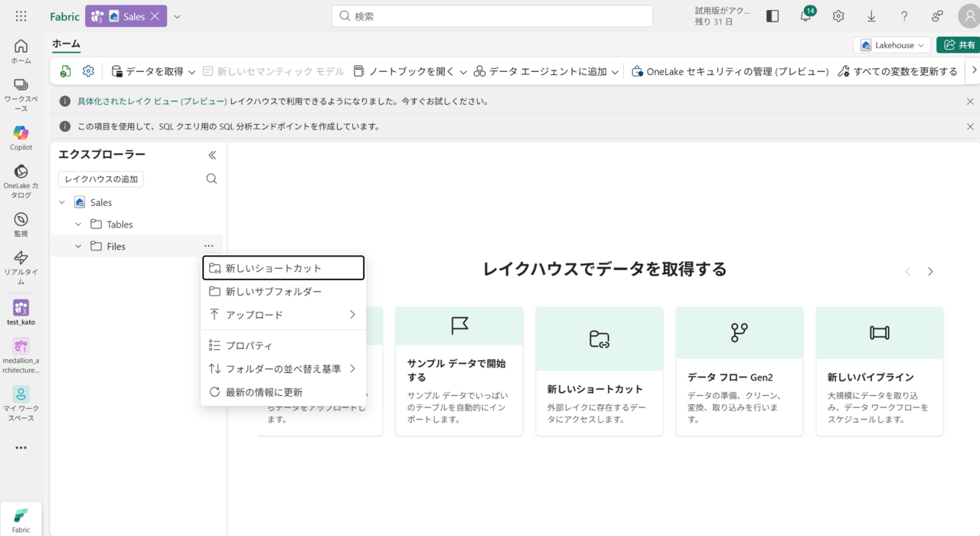Expand the Tables folder chevron
The height and width of the screenshot is (536, 980).
(x=78, y=224)
